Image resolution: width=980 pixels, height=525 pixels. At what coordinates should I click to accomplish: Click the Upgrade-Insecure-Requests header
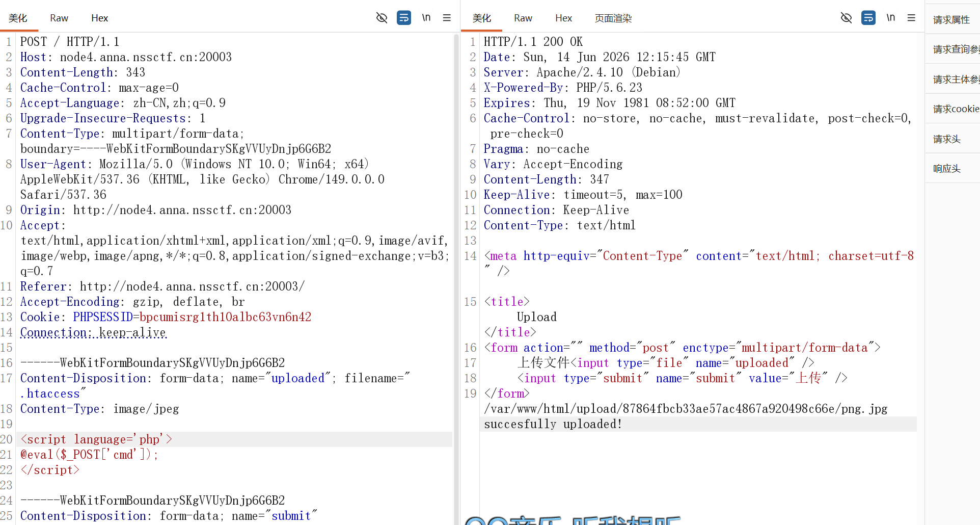pyautogui.click(x=113, y=118)
